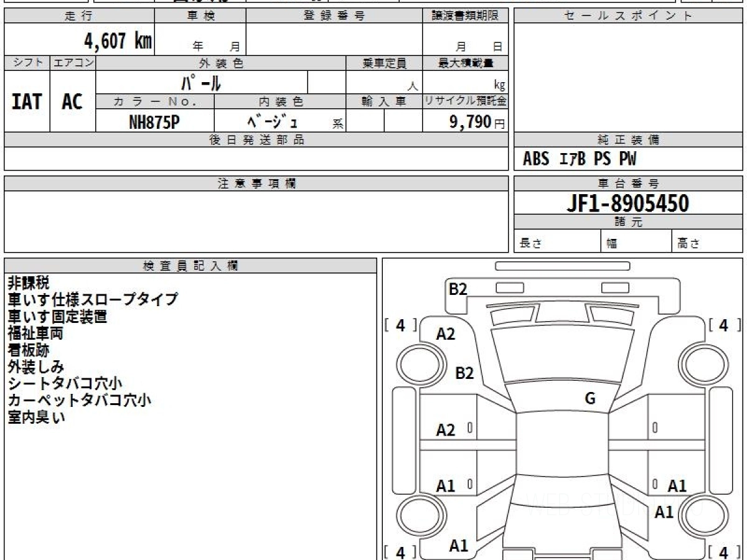Click the 後日発送部品 header

256,140
